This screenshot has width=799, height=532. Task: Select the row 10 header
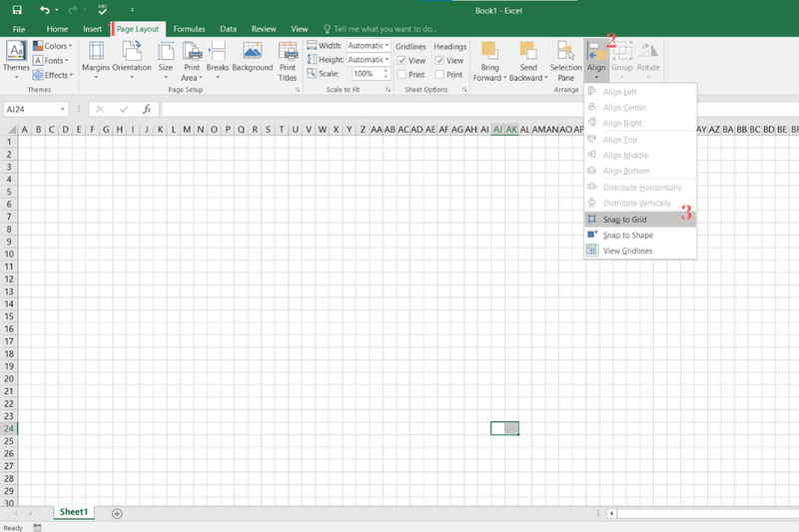[9, 255]
